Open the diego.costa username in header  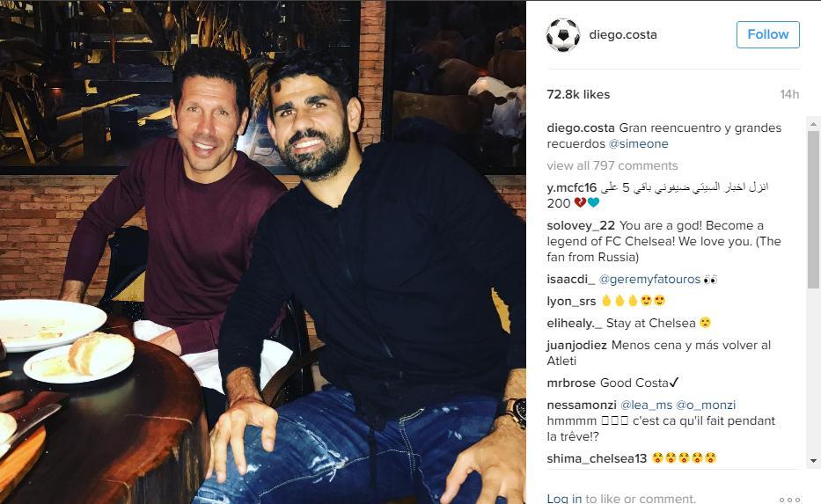(622, 34)
